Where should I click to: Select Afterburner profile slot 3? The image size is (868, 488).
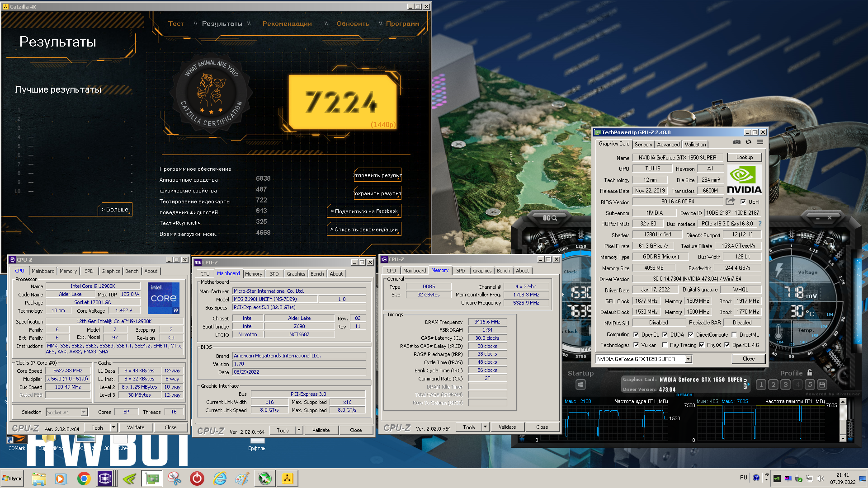[785, 385]
